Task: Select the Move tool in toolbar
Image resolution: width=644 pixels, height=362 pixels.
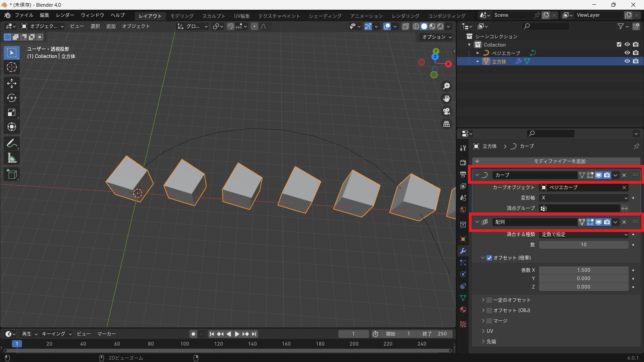Action: point(12,83)
